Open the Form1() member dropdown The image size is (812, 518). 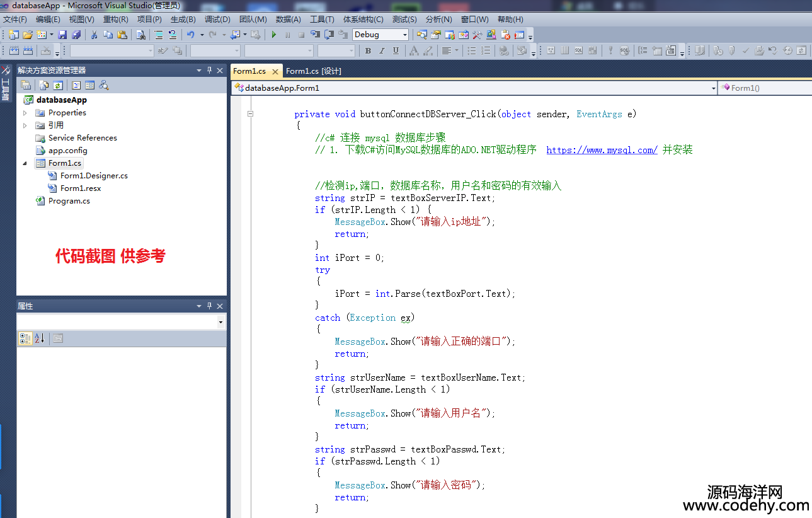765,88
